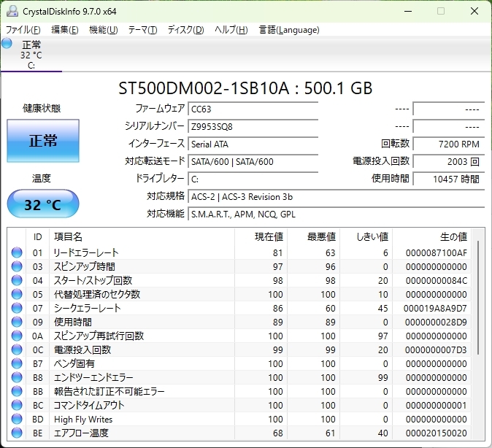492x448 pixels.
Task: Click raw value 0000000028D9
Action: tap(436, 323)
